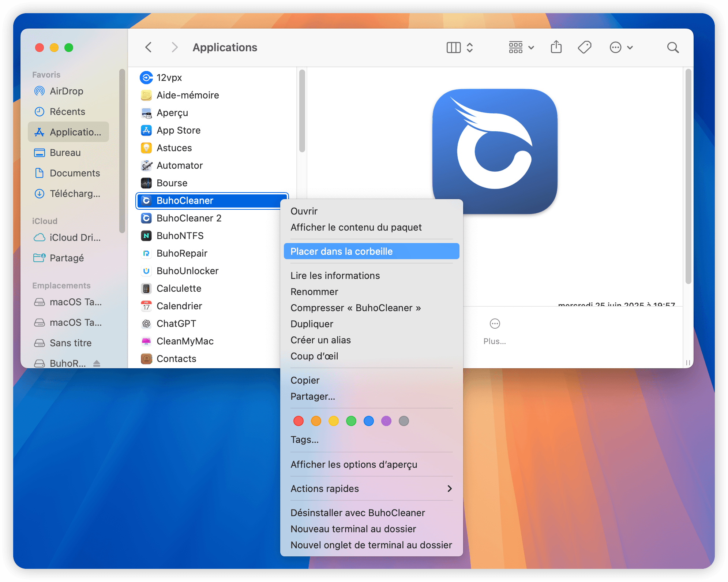The width and height of the screenshot is (728, 582).
Task: Open Téléchargements in the sidebar
Action: click(68, 194)
